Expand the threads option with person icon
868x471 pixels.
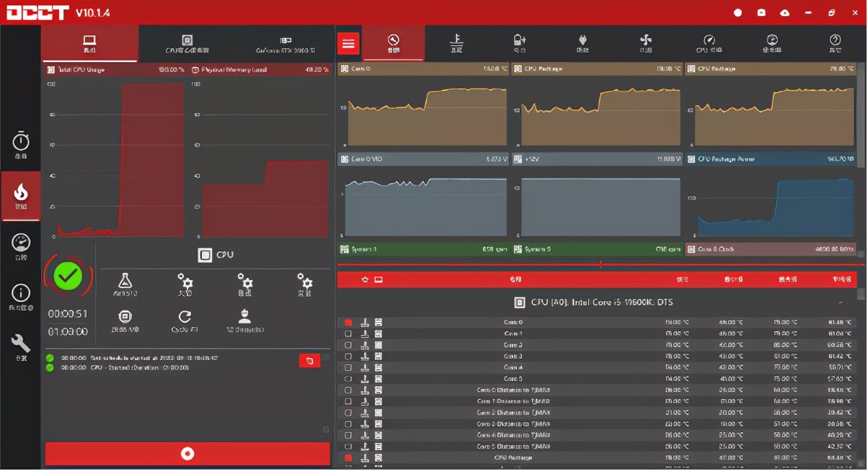[x=244, y=320]
